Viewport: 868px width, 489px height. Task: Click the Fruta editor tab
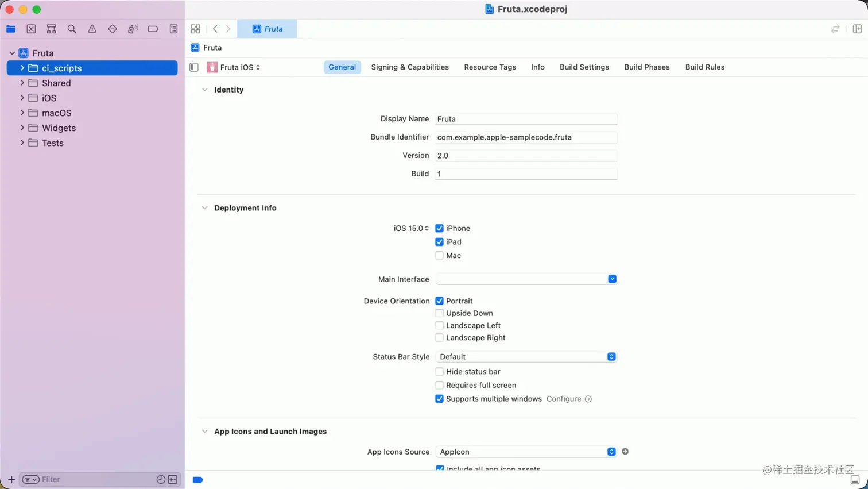click(267, 29)
